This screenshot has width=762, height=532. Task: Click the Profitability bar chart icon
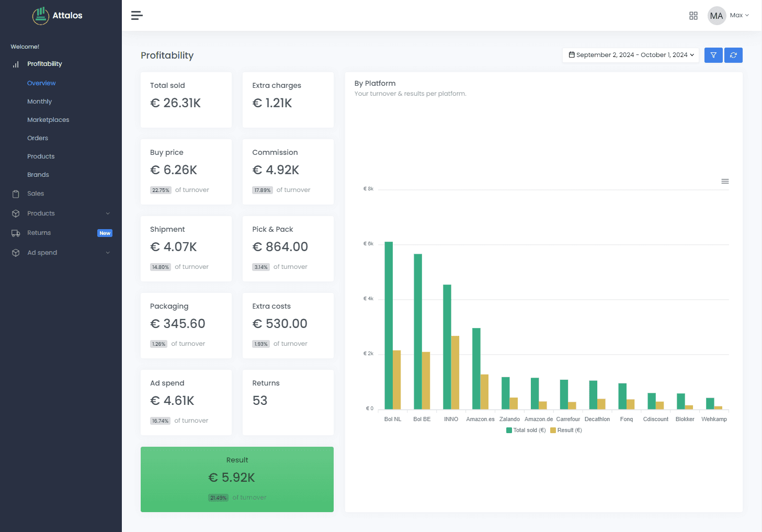tap(16, 64)
